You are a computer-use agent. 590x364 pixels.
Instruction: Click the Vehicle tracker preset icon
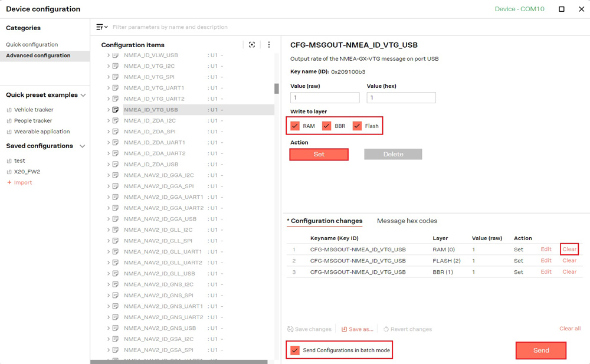(9, 110)
